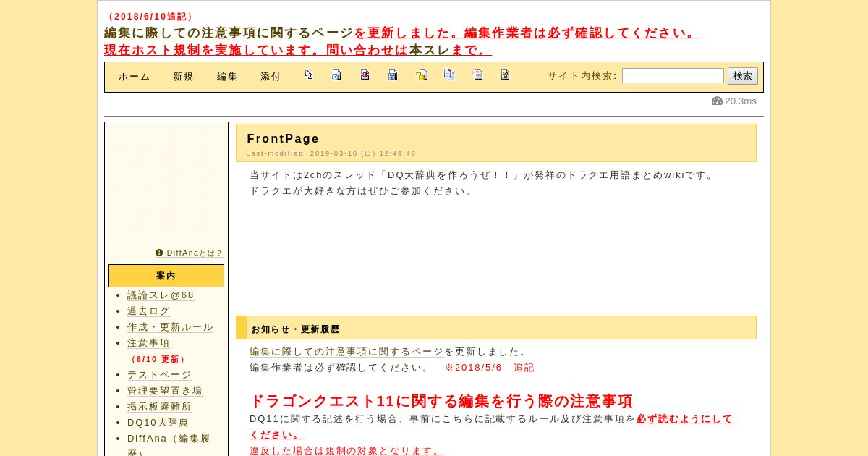The width and height of the screenshot is (868, 456).
Task: Open 管理要望置き場 sidebar link
Action: 165,391
